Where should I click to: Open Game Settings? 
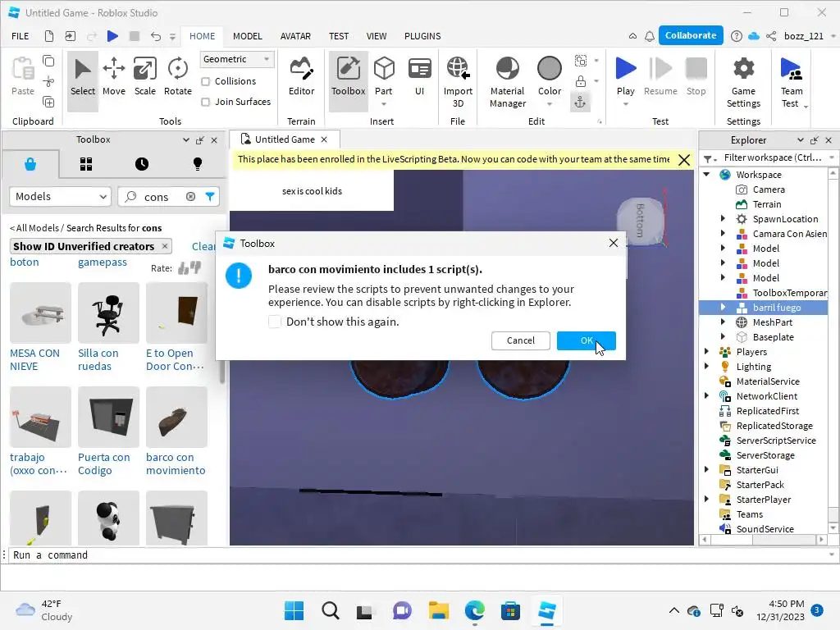click(743, 83)
